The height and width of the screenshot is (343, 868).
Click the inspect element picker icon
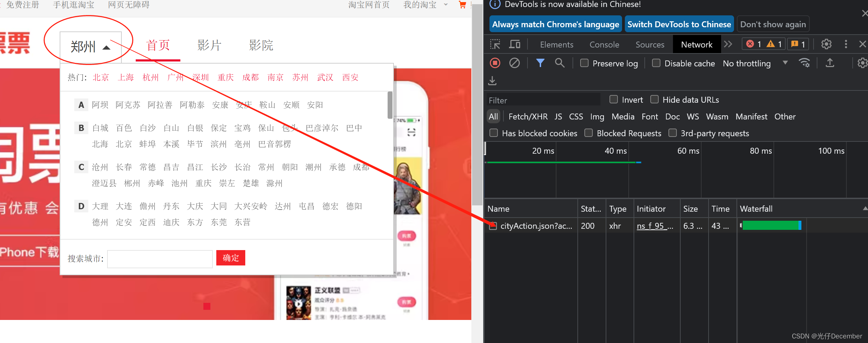(495, 44)
